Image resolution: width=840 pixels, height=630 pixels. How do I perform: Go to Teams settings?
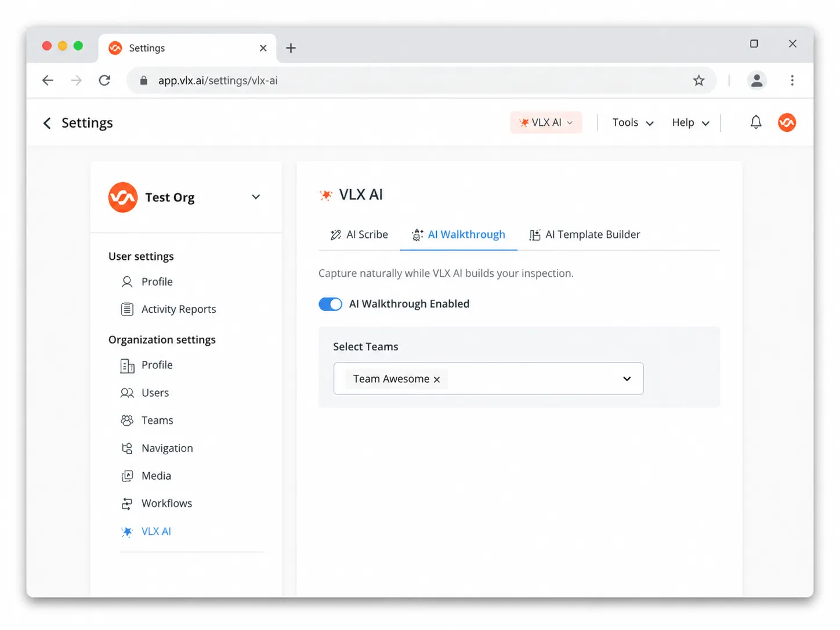[147, 421]
